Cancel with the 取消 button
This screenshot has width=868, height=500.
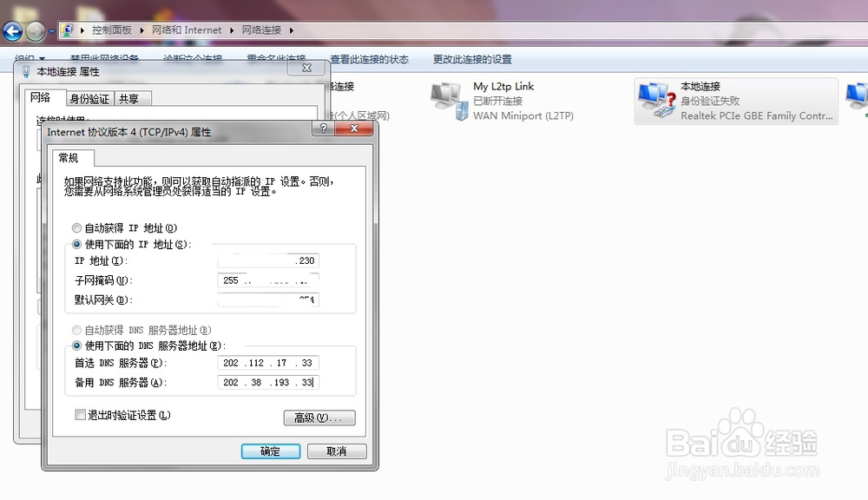pyautogui.click(x=337, y=451)
